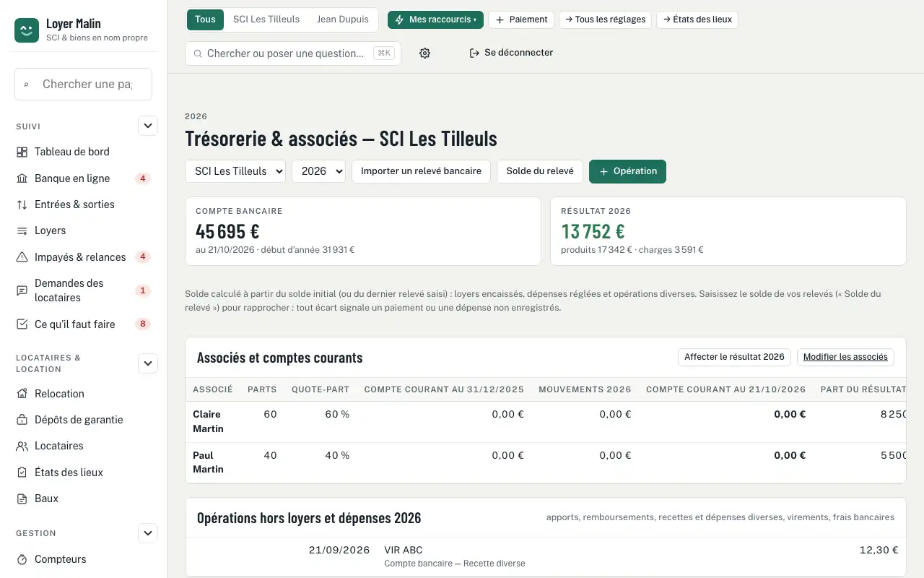This screenshot has width=924, height=578.
Task: Open the 2026 year dropdown
Action: pos(318,171)
